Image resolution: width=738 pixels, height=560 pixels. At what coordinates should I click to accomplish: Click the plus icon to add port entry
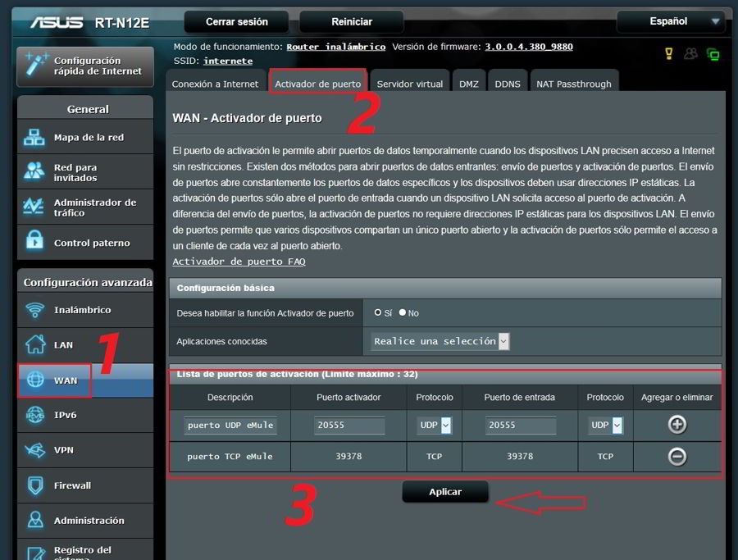677,425
